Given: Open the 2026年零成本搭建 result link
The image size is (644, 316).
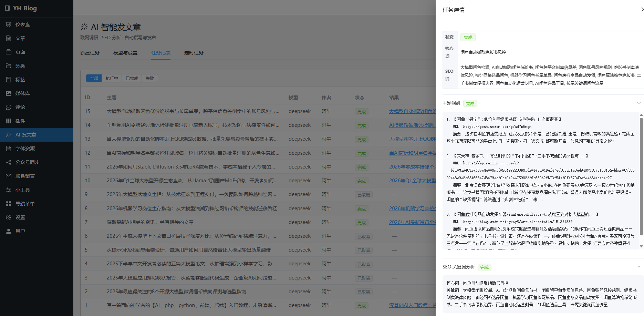Looking at the screenshot, I should tap(412, 167).
